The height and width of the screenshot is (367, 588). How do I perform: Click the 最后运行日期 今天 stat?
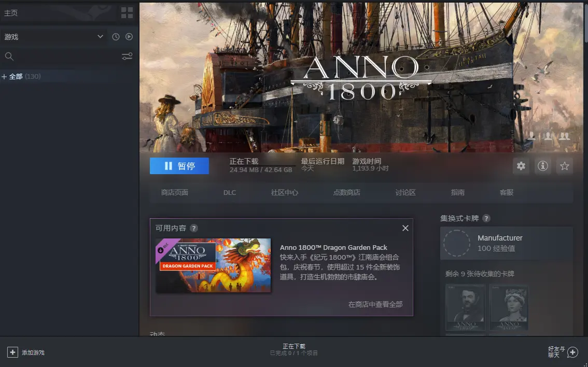(323, 164)
